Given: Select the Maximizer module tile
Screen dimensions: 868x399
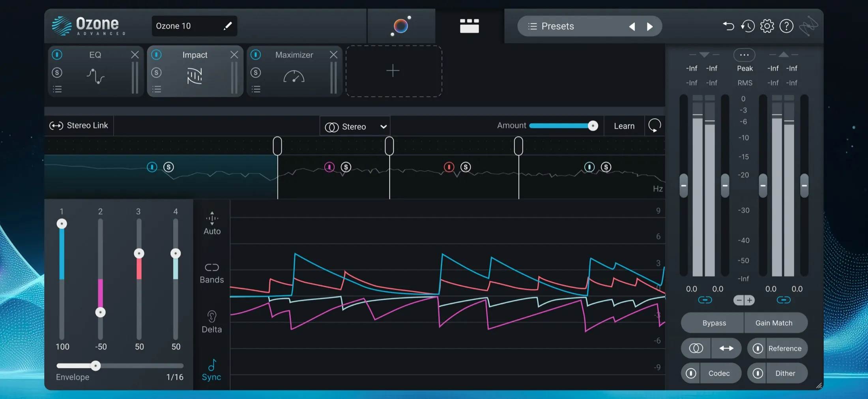Looking at the screenshot, I should (x=294, y=71).
